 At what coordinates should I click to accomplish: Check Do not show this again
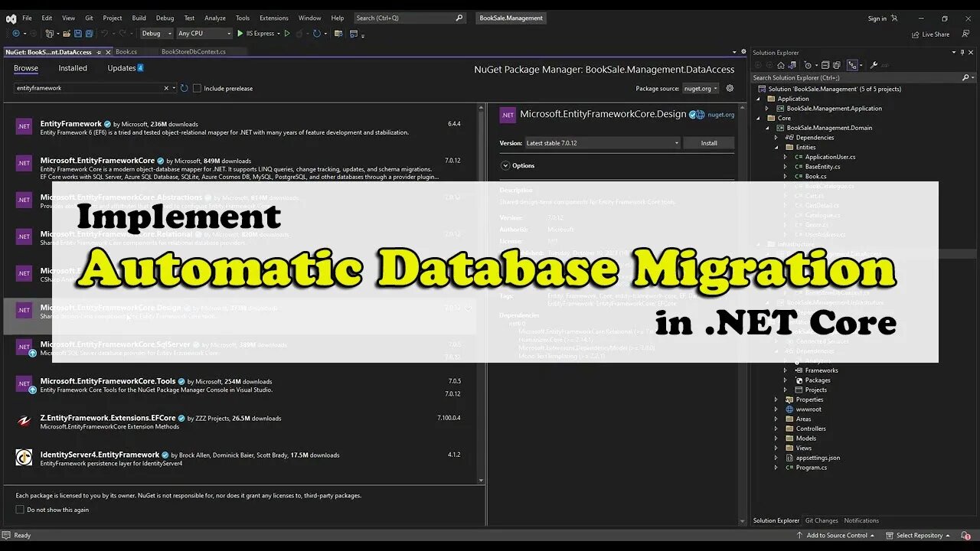(20, 510)
